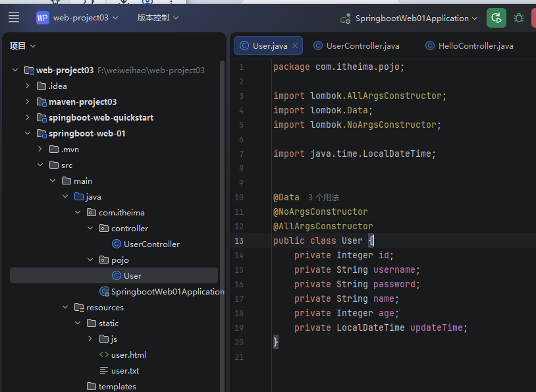Image resolution: width=536 pixels, height=392 pixels.
Task: Click the class icon on HelloController.java tab
Action: [x=430, y=45]
